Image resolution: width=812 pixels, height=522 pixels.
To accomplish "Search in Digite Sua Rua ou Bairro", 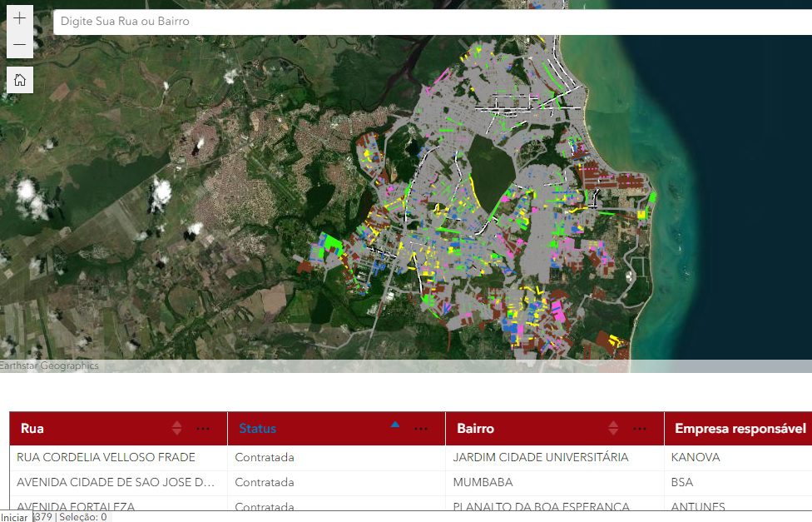I will coord(433,22).
